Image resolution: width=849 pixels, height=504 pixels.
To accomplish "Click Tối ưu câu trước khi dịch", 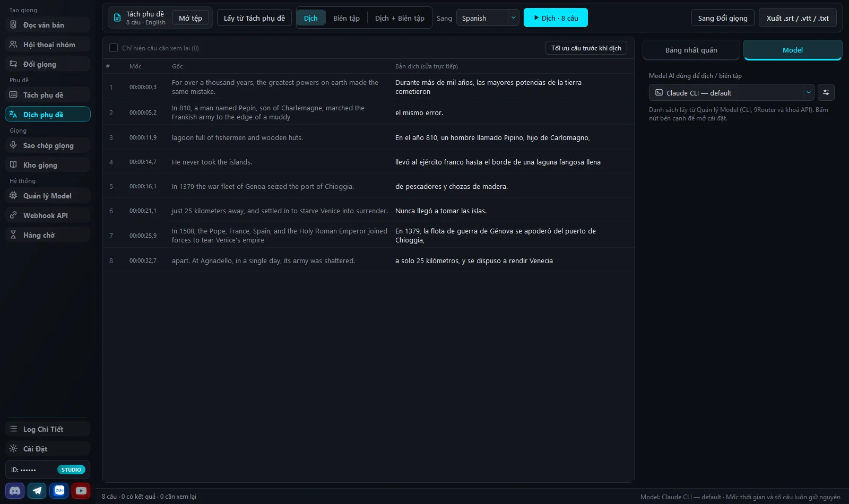I will tap(586, 48).
